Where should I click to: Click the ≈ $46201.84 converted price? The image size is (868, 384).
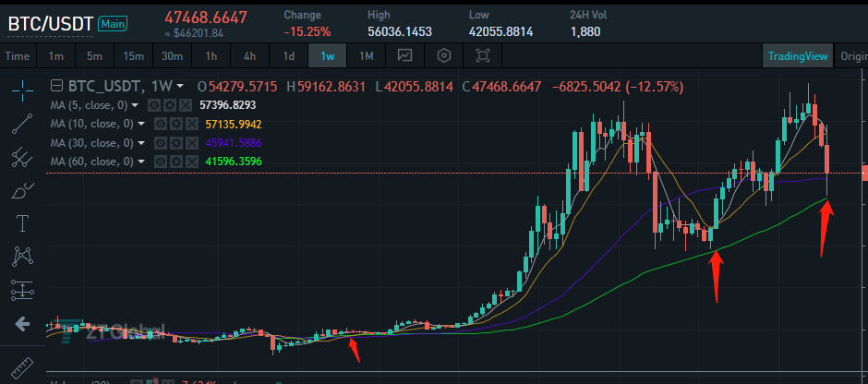(x=194, y=34)
